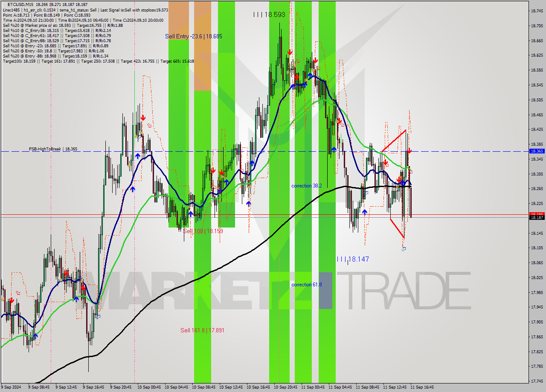Click the 17.865 price axis label
Image resolution: width=546 pixels, height=392 pixels.
(x=537, y=337)
